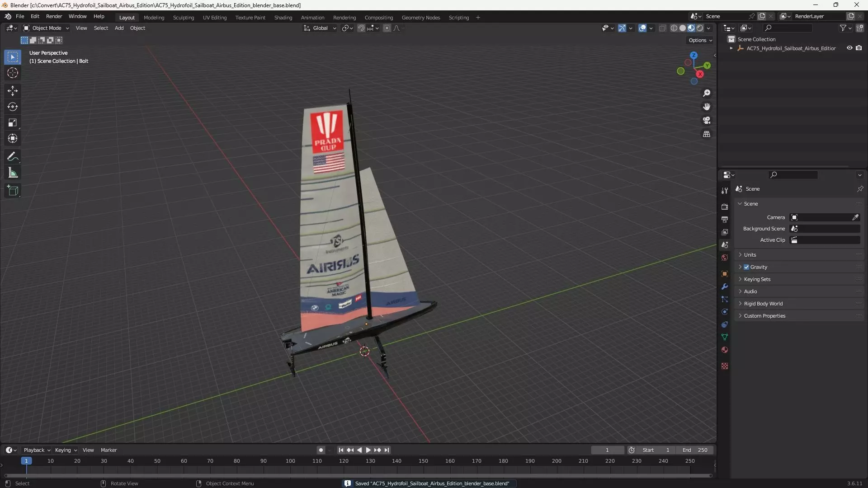Switch to the Modeling workspace tab

pos(154,18)
